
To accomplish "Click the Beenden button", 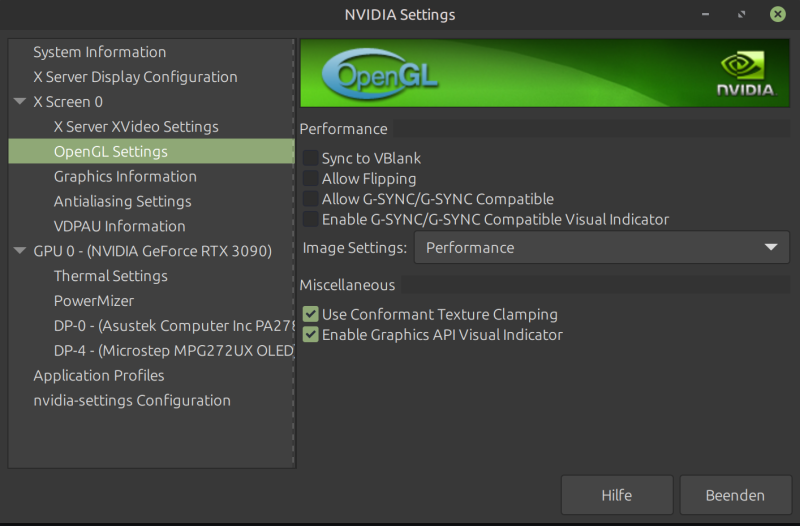I will [x=735, y=495].
